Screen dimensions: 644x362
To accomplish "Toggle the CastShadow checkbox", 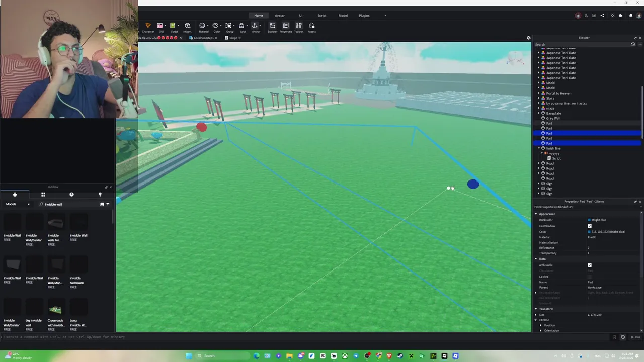I will [x=590, y=226].
